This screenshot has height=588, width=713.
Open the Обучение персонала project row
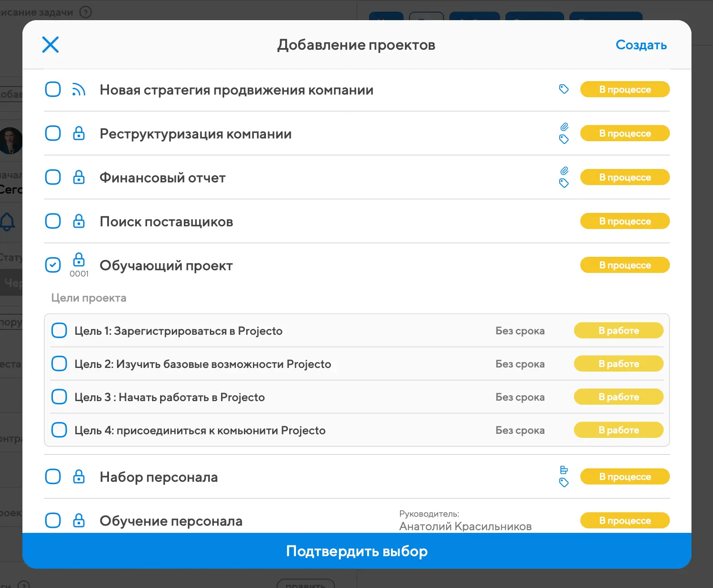pyautogui.click(x=171, y=521)
